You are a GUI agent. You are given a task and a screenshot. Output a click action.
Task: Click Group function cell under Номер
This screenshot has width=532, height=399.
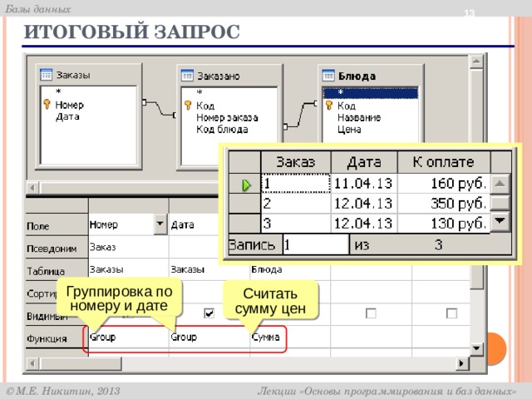click(129, 337)
